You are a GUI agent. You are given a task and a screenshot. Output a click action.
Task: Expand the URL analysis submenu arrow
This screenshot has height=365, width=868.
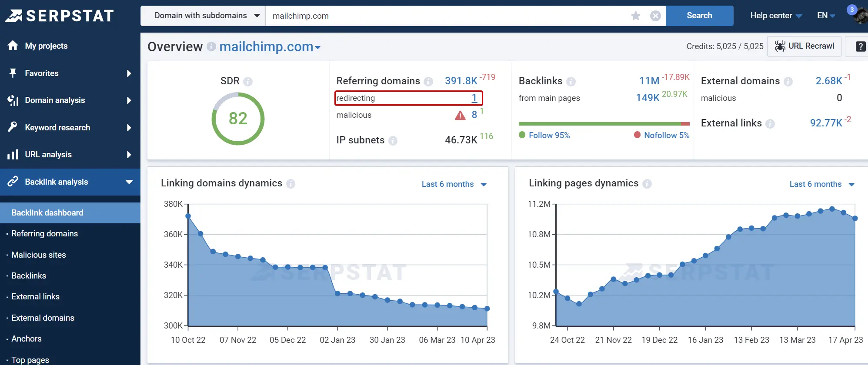[129, 155]
